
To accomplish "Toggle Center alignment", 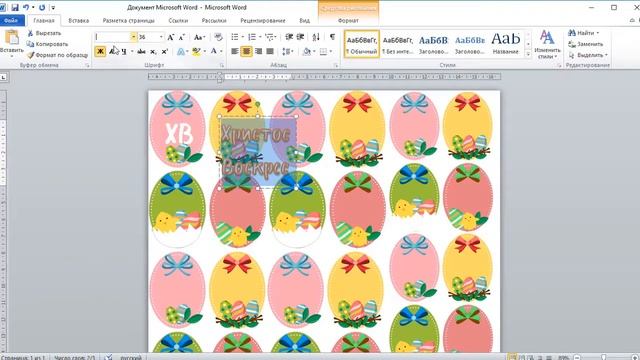I will [x=247, y=51].
